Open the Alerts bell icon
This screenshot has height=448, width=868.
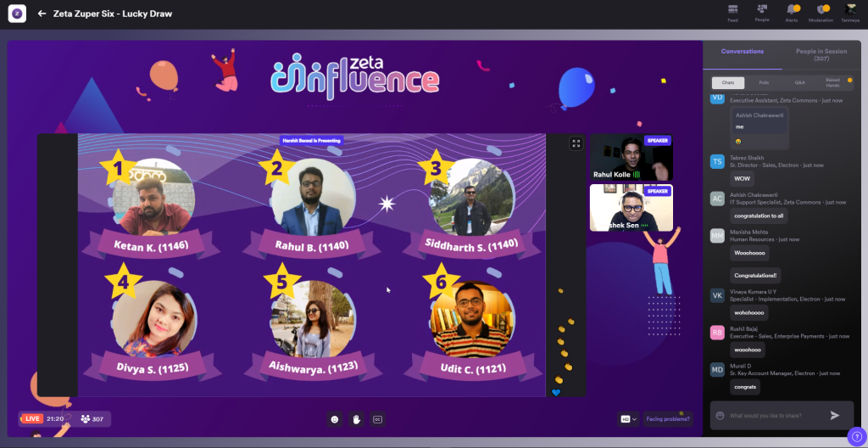point(793,13)
